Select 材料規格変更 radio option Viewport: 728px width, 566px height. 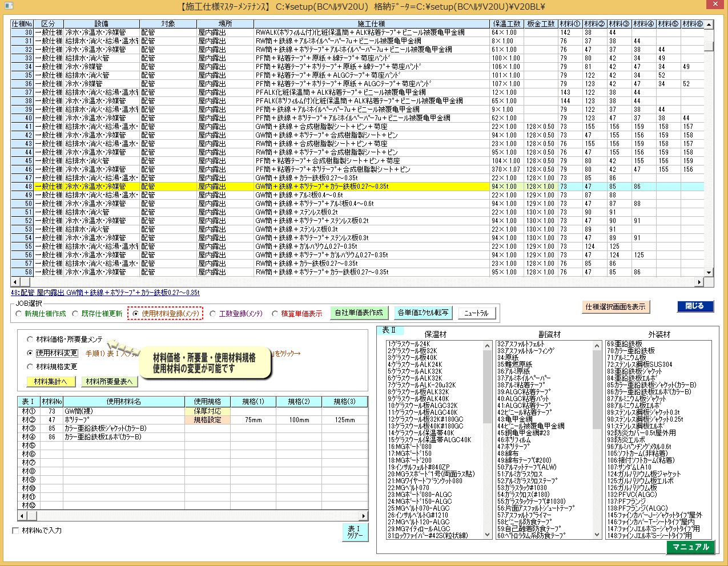(31, 367)
